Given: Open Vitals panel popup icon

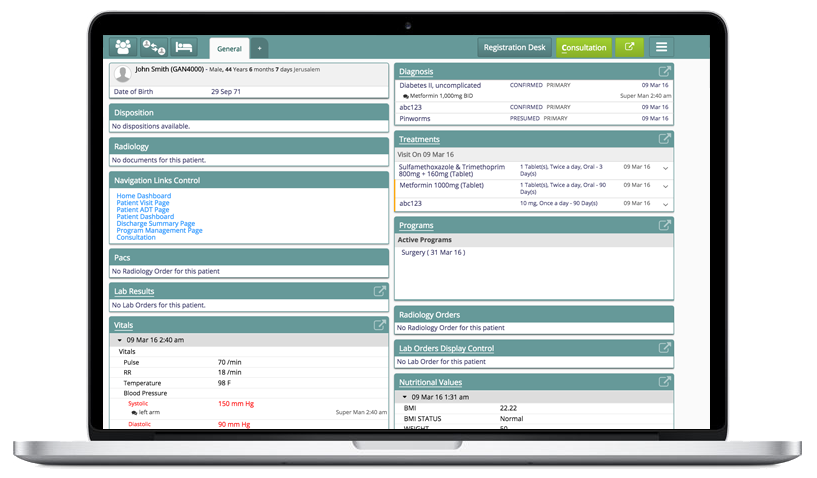Looking at the screenshot, I should (379, 325).
